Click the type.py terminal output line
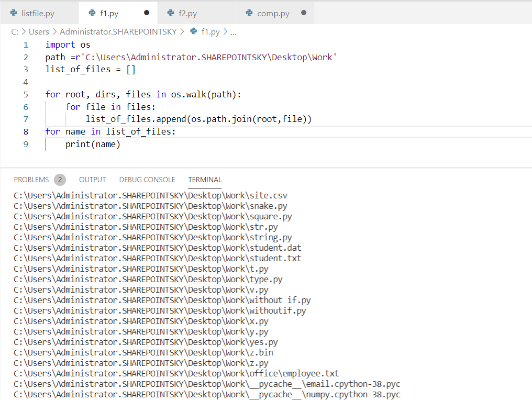This screenshot has height=401, width=532. click(x=148, y=280)
